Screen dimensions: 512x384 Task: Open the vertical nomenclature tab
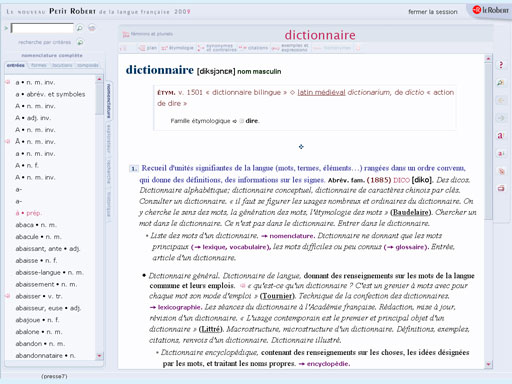pos(109,101)
